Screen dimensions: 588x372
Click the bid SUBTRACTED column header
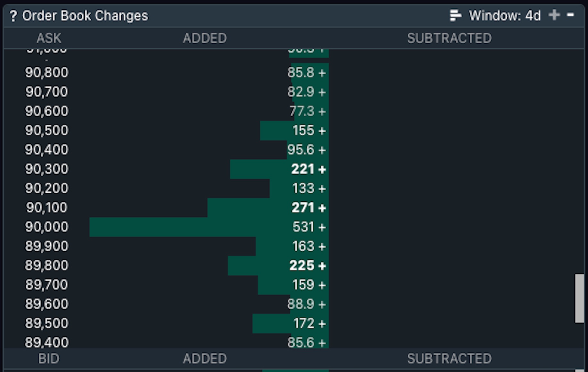(x=449, y=359)
